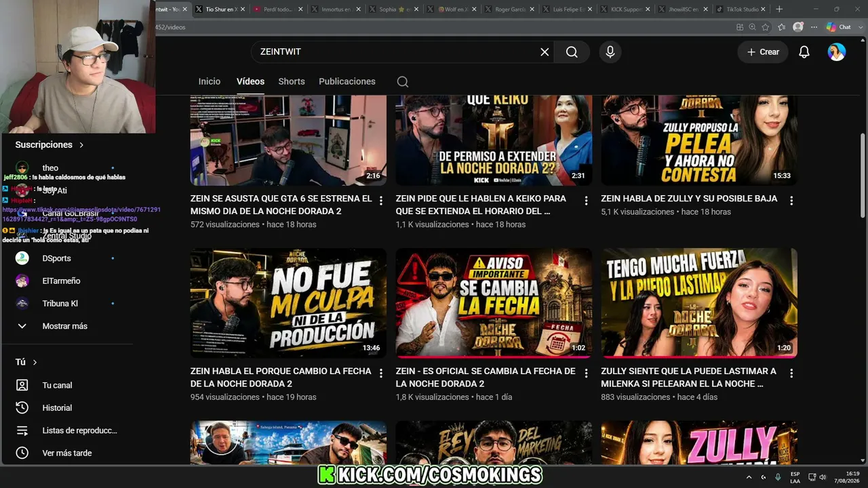Screen dimensions: 868x488
Task: Switch to the Shorts tab
Action: coord(292,81)
